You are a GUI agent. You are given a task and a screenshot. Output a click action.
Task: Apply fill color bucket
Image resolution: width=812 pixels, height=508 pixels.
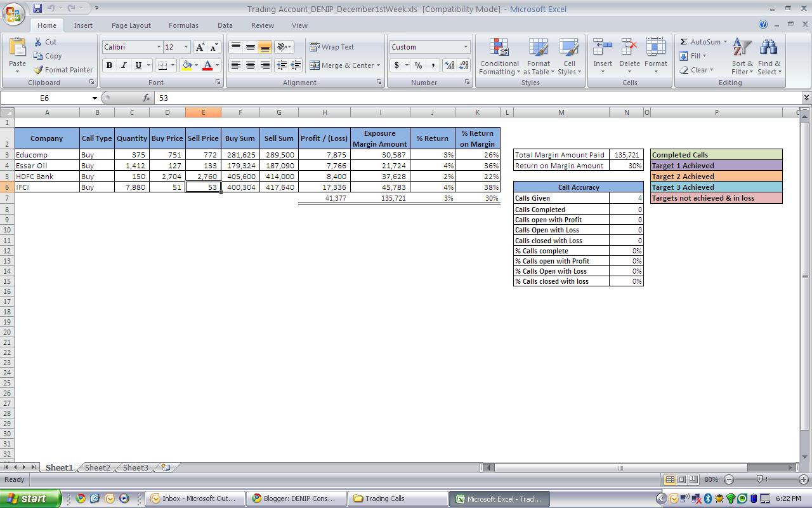187,65
